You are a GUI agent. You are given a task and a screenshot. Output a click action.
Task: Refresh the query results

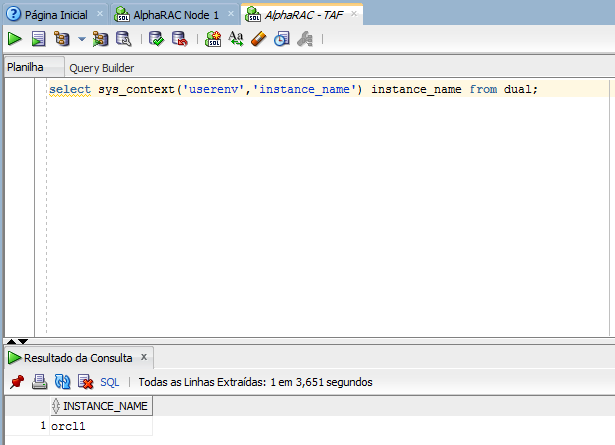point(62,381)
